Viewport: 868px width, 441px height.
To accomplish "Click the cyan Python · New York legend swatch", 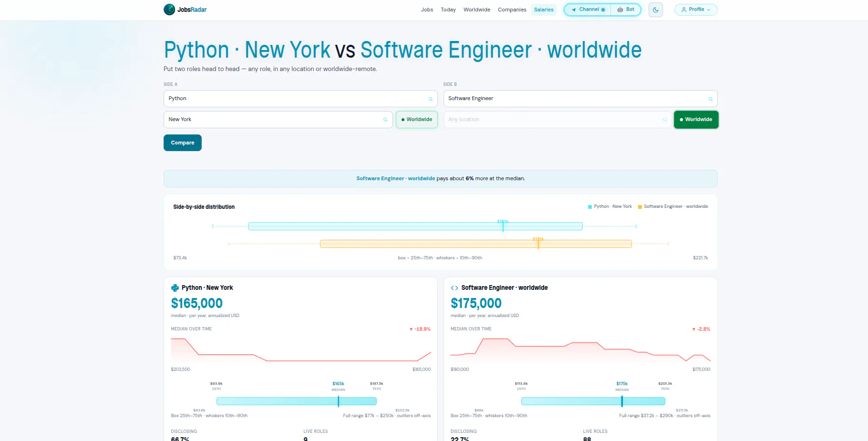I will (590, 207).
